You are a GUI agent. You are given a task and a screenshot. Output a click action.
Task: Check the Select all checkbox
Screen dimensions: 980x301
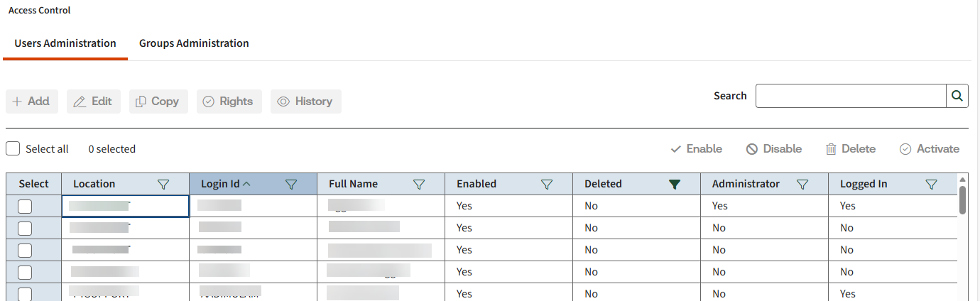tap(13, 149)
